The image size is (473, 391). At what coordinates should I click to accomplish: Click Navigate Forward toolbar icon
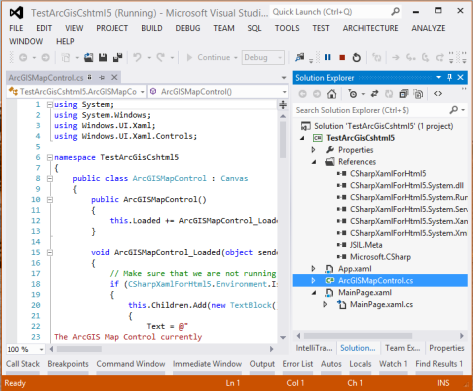click(45, 58)
